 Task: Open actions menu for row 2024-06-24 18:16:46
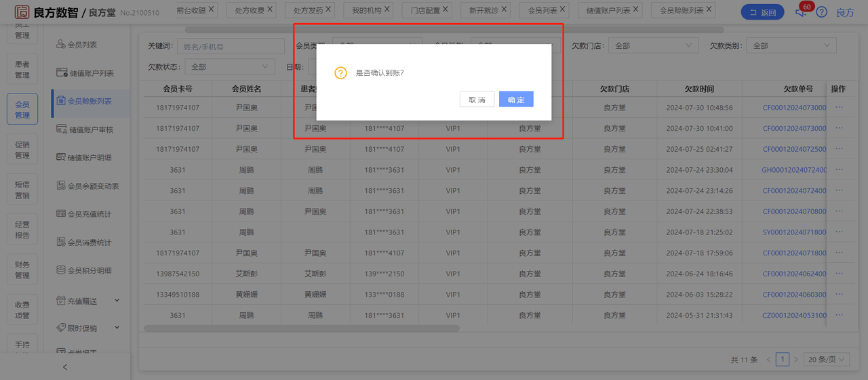(839, 274)
